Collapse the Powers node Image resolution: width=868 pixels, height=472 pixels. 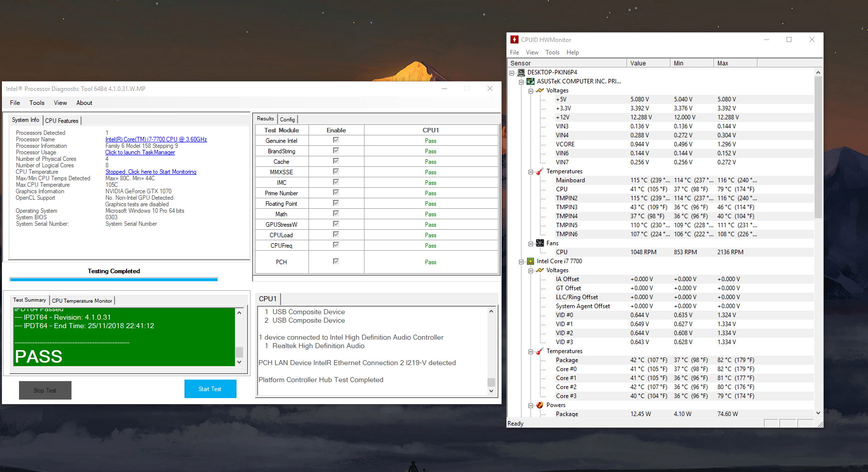531,406
